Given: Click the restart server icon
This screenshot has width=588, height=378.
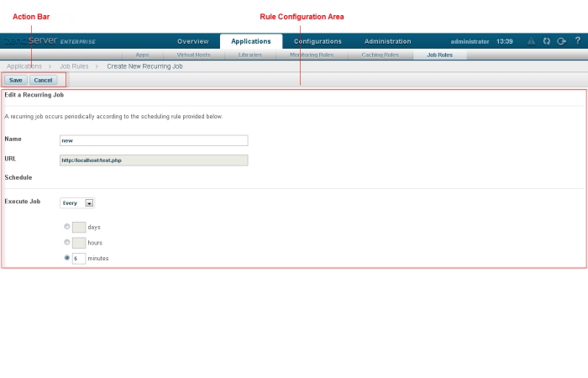Looking at the screenshot, I should (x=546, y=40).
